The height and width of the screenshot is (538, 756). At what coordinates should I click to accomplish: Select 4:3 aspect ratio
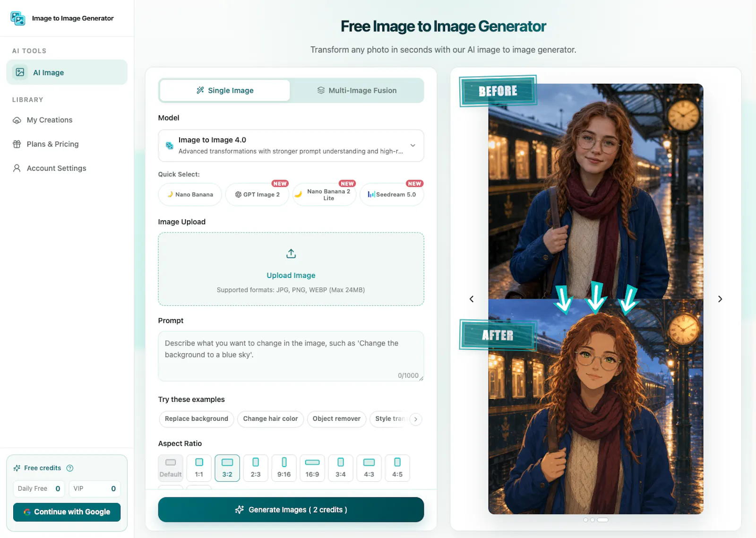369,468
